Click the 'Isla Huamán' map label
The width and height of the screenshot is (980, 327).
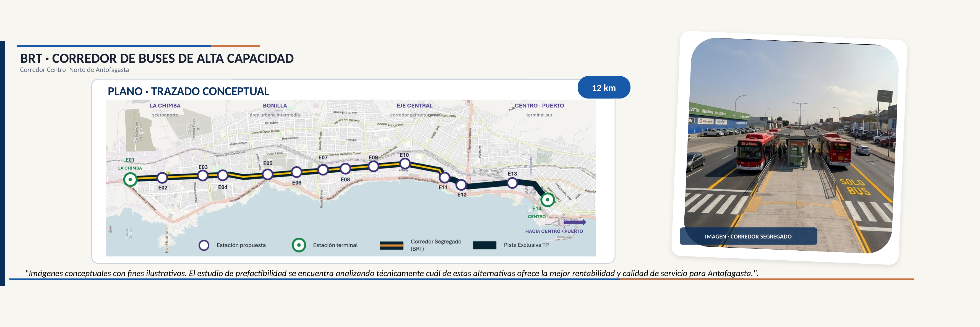(167, 241)
